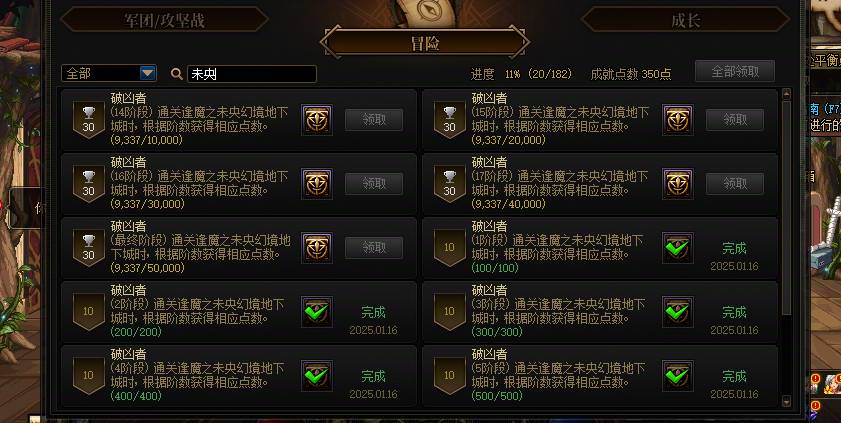Click the scrollbar up arrow
Screen dimensions: 841x423
point(787,94)
